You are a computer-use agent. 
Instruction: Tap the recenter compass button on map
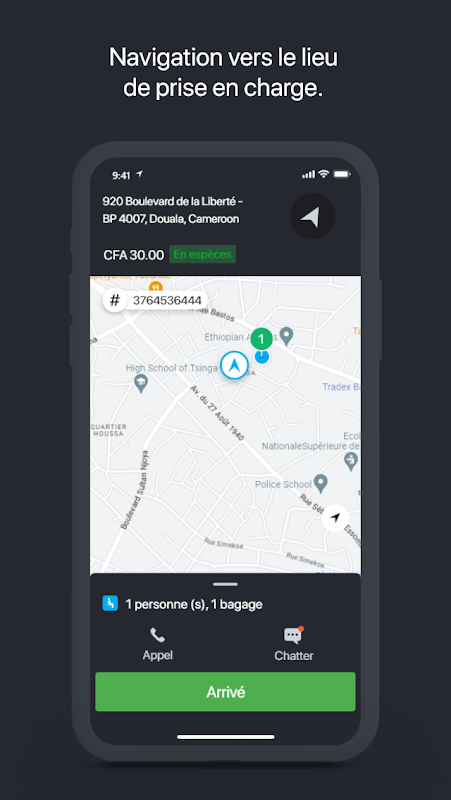coord(335,518)
